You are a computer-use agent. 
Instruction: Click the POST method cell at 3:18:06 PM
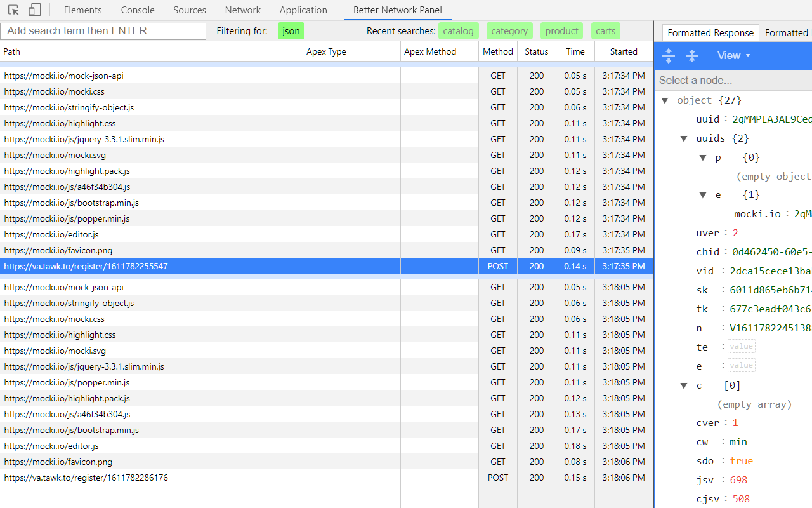[498, 478]
